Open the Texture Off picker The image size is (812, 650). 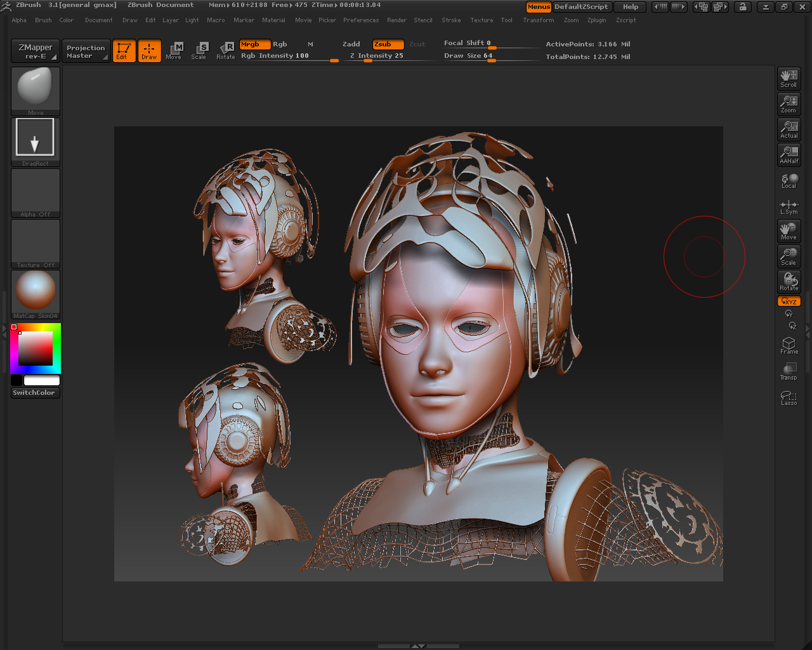point(36,243)
